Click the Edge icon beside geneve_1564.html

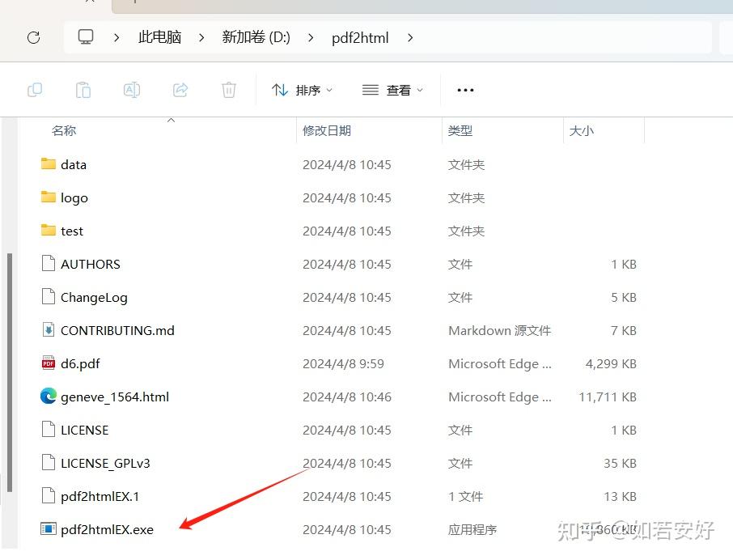pyautogui.click(x=48, y=397)
